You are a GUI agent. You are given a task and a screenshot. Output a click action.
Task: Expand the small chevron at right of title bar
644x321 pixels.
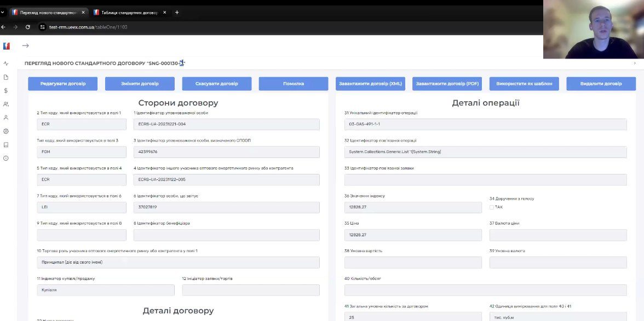(x=635, y=63)
